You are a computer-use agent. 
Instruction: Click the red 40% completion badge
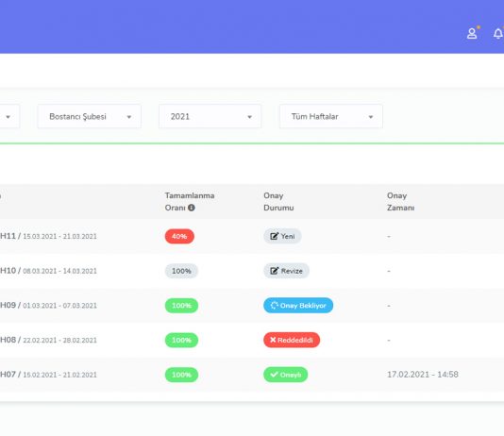point(179,236)
